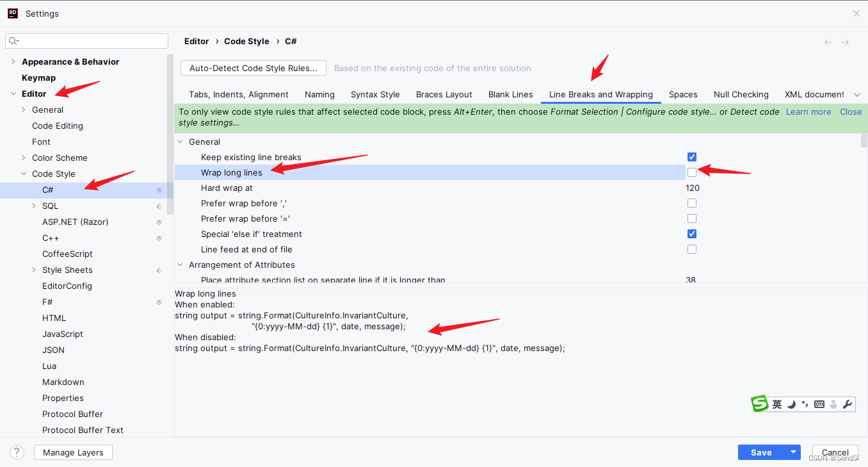Expand Appearance & Behavior section
Screen dimensions: 868x467
click(13, 62)
